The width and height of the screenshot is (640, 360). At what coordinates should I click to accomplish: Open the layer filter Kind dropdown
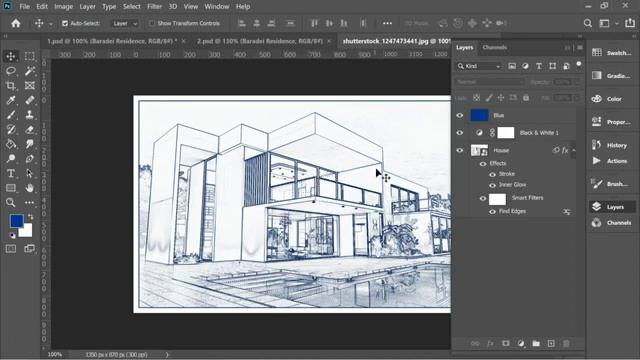(479, 66)
